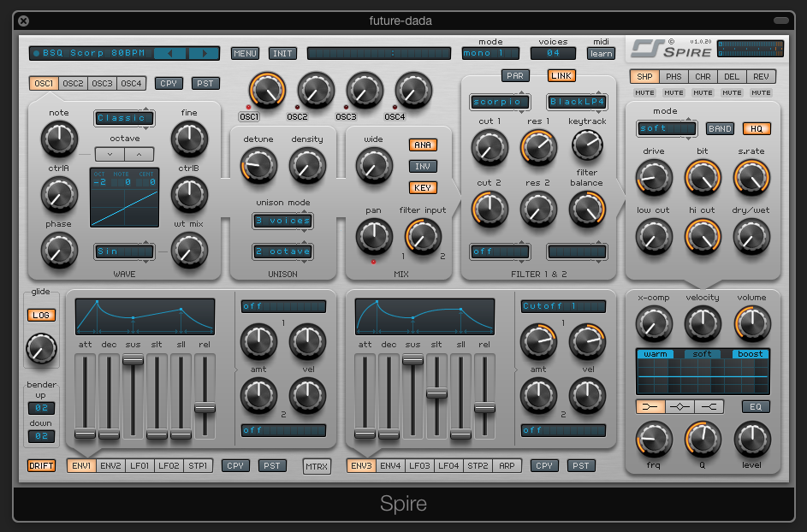Image resolution: width=807 pixels, height=532 pixels.
Task: Toggle the ANA button
Action: click(423, 145)
